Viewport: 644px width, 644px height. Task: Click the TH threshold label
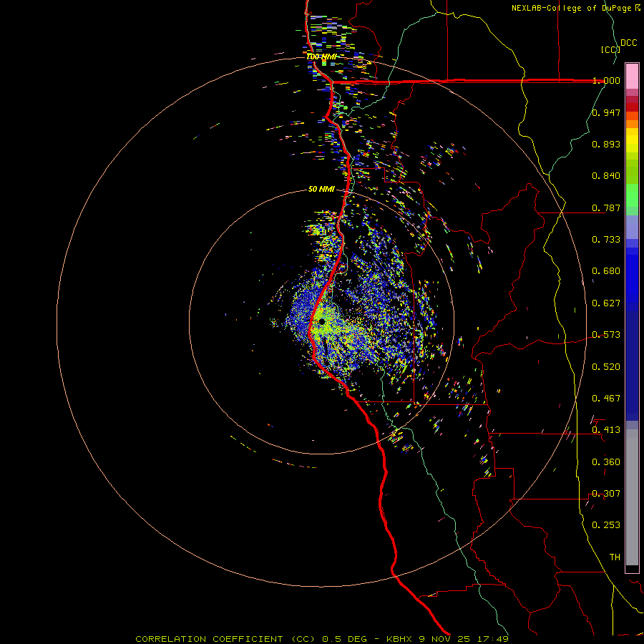615,557
